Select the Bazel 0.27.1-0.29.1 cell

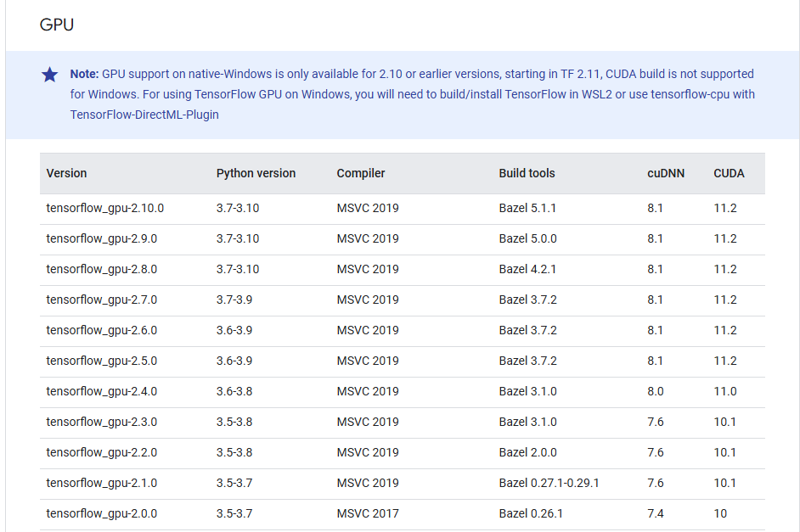(x=549, y=483)
